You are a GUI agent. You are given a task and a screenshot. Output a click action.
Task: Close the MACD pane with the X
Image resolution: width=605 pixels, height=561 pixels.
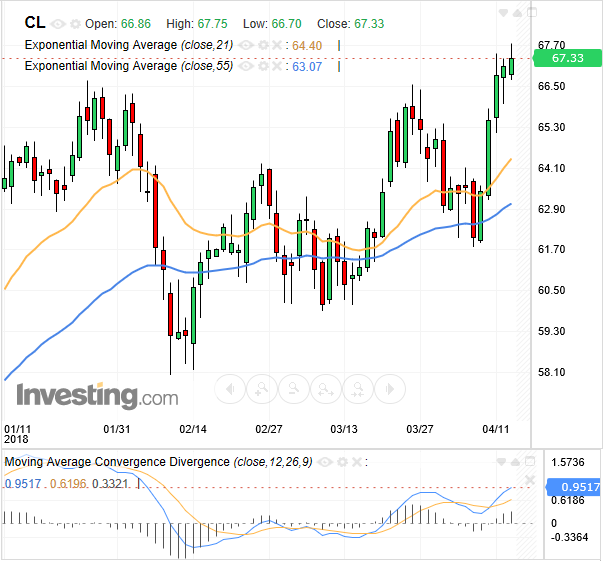coord(530,480)
